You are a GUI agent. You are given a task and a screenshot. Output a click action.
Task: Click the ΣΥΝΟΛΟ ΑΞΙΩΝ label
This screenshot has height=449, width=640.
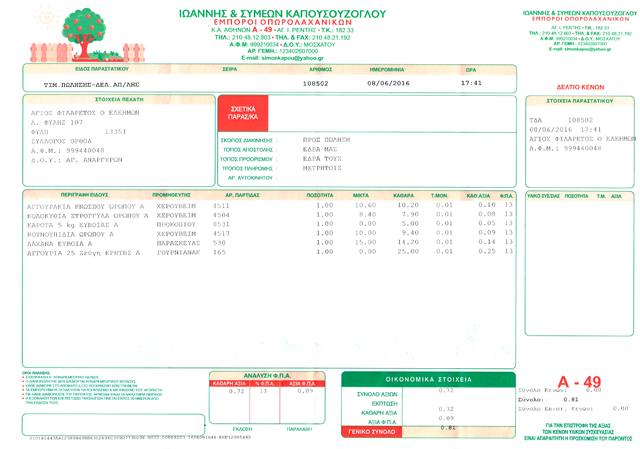point(377,394)
